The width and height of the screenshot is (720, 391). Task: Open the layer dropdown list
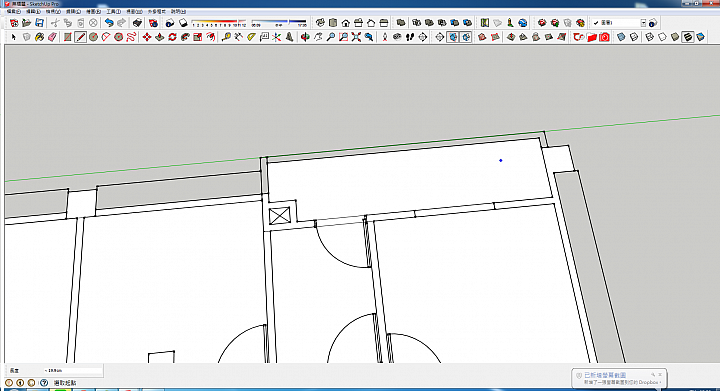coord(643,22)
